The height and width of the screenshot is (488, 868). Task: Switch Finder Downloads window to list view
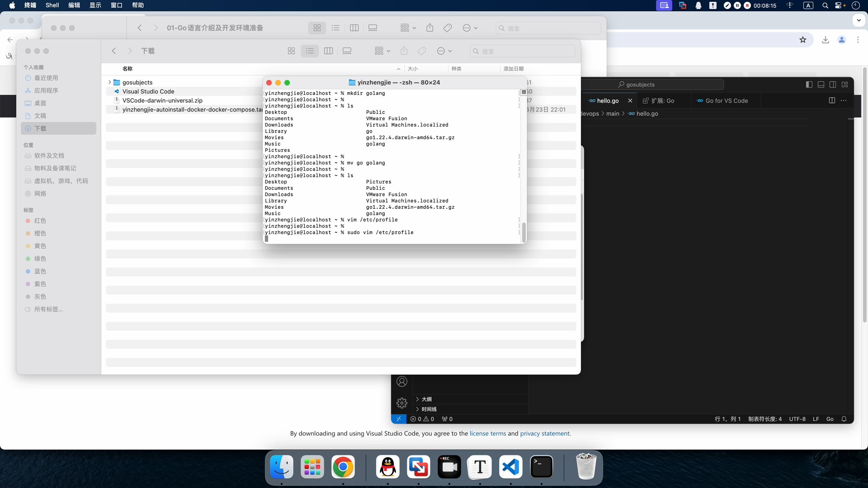[310, 51]
